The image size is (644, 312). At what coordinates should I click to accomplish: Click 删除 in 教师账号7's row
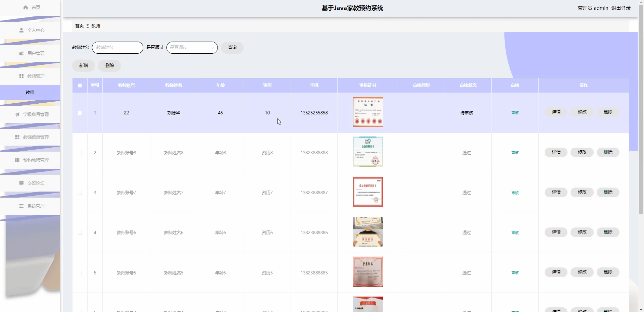608,192
